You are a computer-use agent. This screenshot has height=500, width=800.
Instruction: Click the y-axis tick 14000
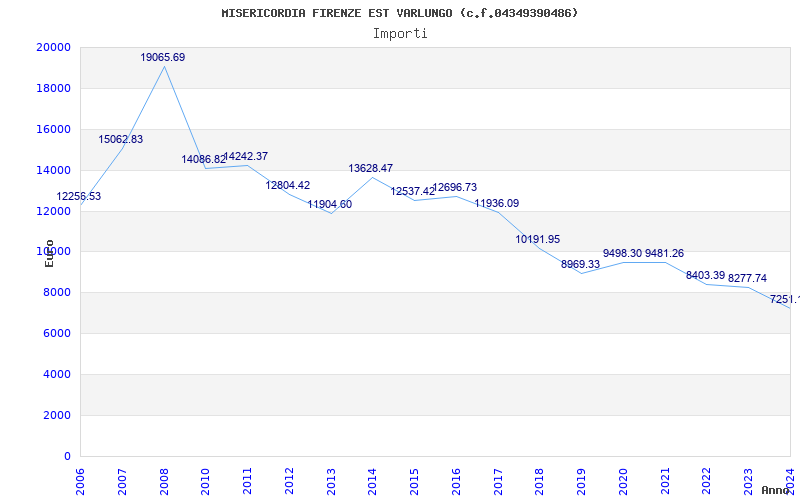pyautogui.click(x=54, y=170)
